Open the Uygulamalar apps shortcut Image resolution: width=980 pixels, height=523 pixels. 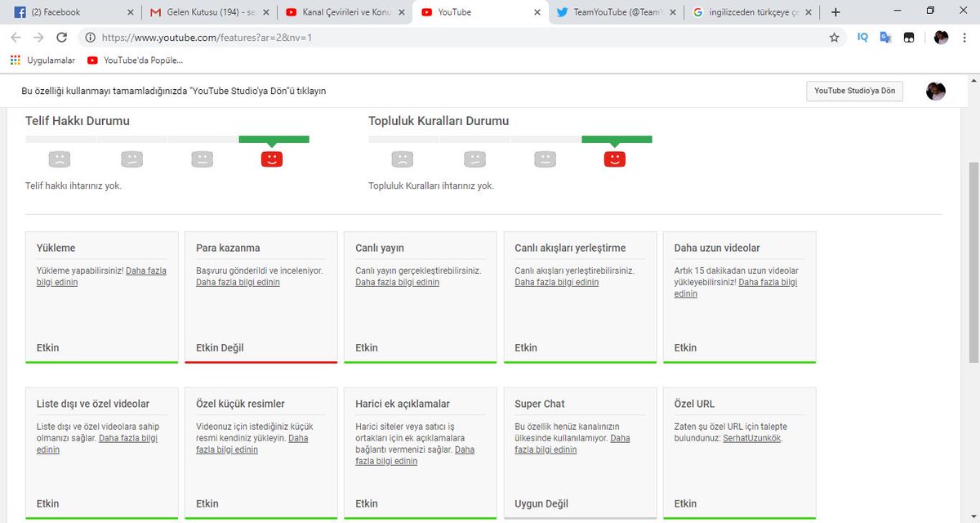pos(42,60)
